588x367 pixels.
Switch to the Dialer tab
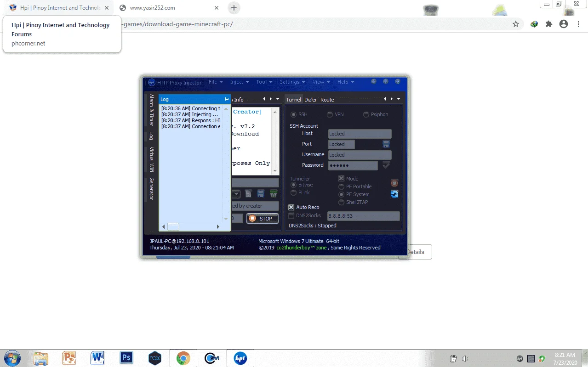tap(311, 100)
